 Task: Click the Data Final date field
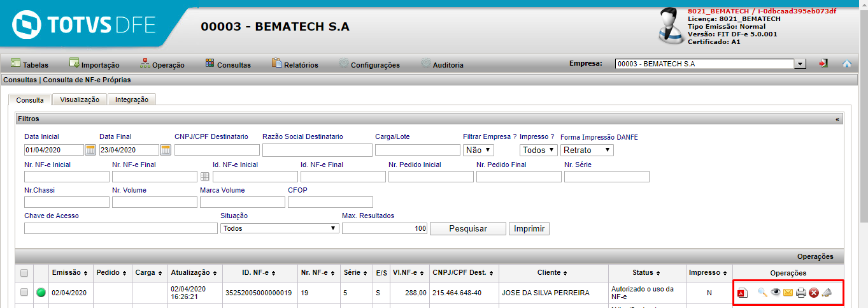(x=129, y=150)
